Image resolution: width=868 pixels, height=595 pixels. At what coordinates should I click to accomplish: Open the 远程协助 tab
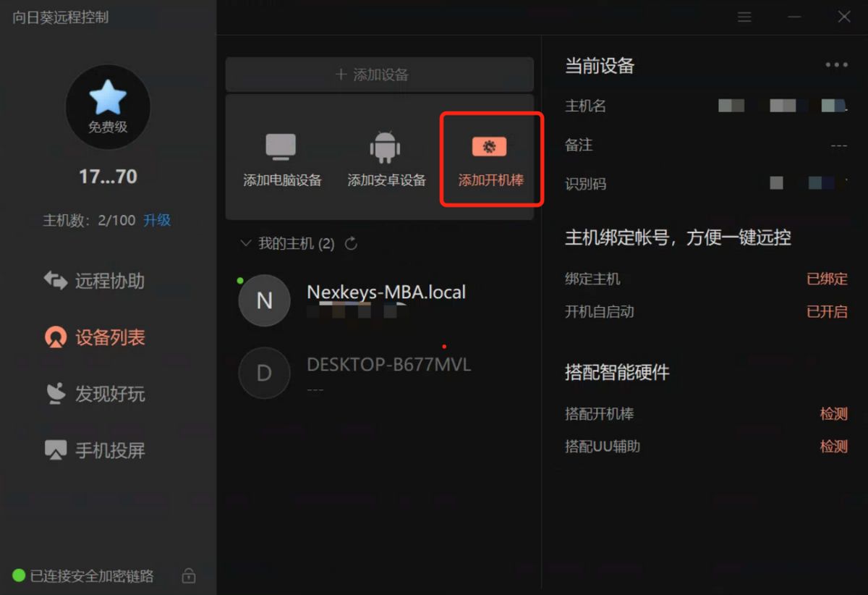(x=109, y=281)
